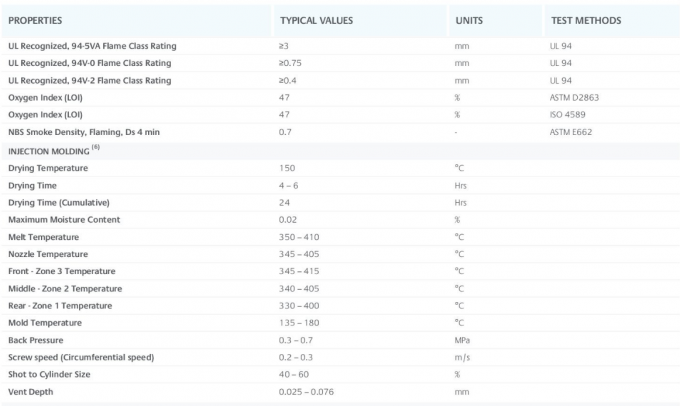Select the 94-5VA Flame Class Rating row
This screenshot has width=680, height=406.
coord(340,46)
